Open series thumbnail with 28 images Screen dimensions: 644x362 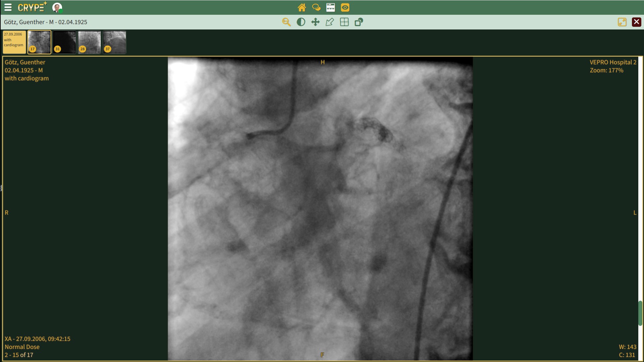89,42
